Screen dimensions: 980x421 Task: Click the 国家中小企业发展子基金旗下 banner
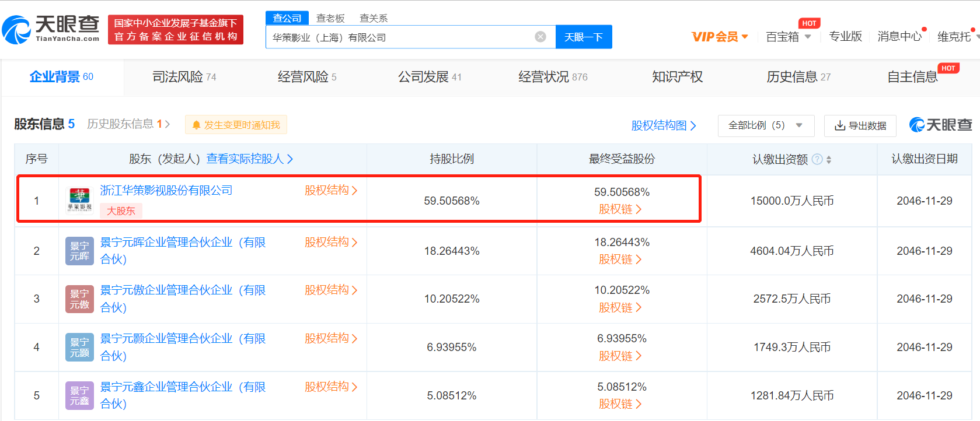pos(176,30)
